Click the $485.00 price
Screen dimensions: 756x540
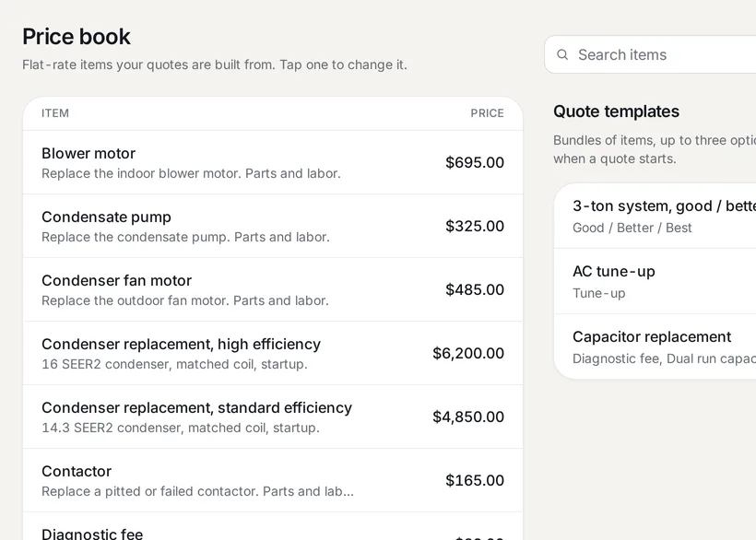click(475, 289)
